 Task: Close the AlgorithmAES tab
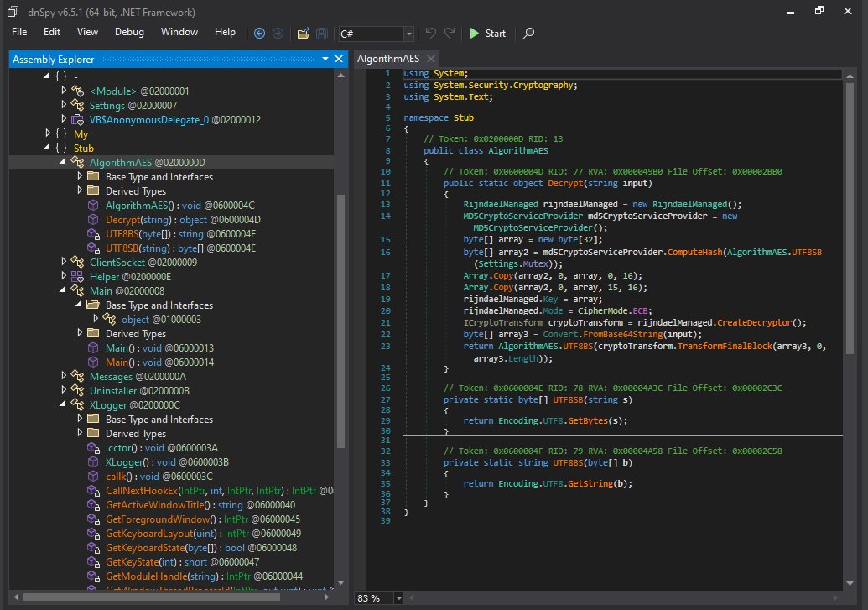point(430,59)
